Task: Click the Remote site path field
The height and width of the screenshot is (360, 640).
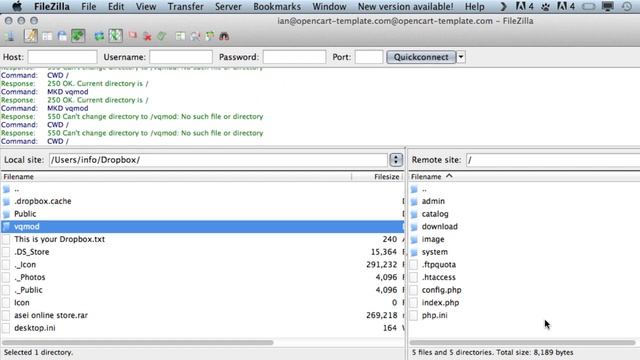Action: [x=553, y=160]
